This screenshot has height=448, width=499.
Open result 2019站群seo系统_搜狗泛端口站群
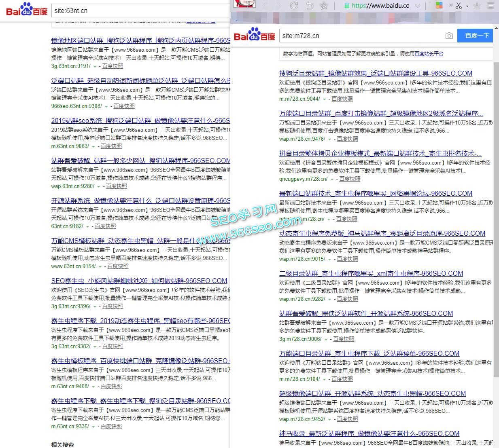[x=140, y=120]
